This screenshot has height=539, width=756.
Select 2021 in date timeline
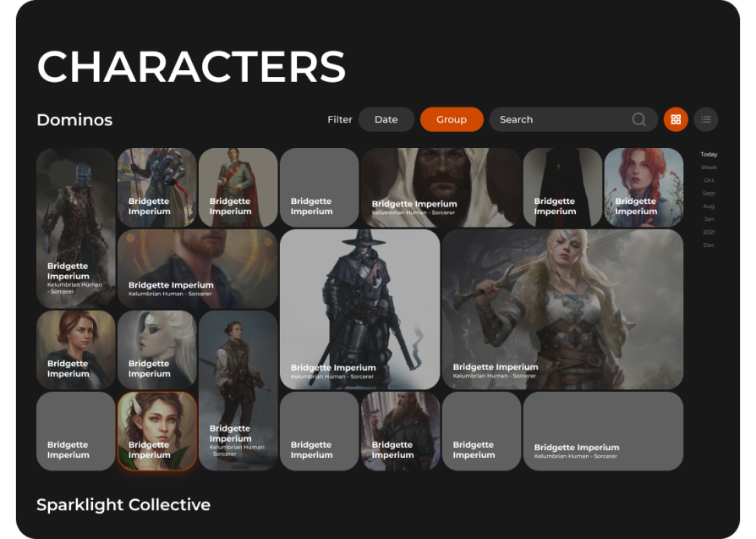tap(709, 233)
